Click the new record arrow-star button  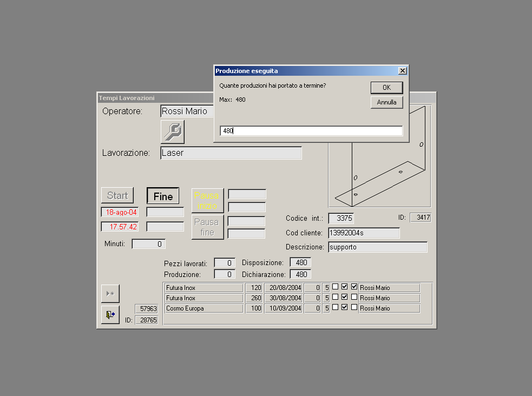[110, 294]
